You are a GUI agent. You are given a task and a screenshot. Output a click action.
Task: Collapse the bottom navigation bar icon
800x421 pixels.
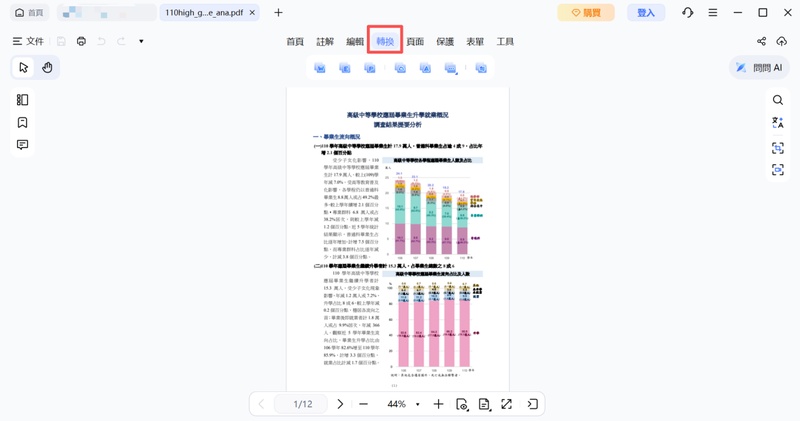tap(532, 404)
